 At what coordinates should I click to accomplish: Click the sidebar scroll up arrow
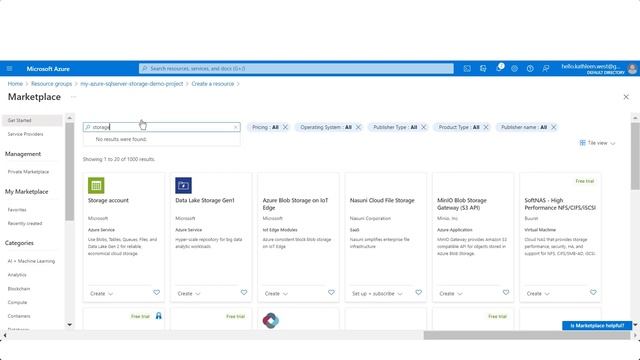(69, 118)
